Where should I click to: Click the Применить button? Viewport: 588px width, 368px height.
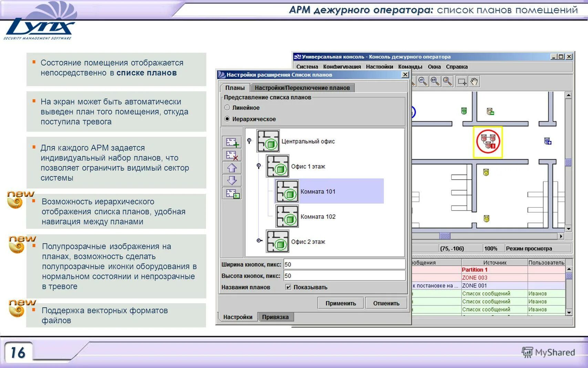click(x=341, y=303)
